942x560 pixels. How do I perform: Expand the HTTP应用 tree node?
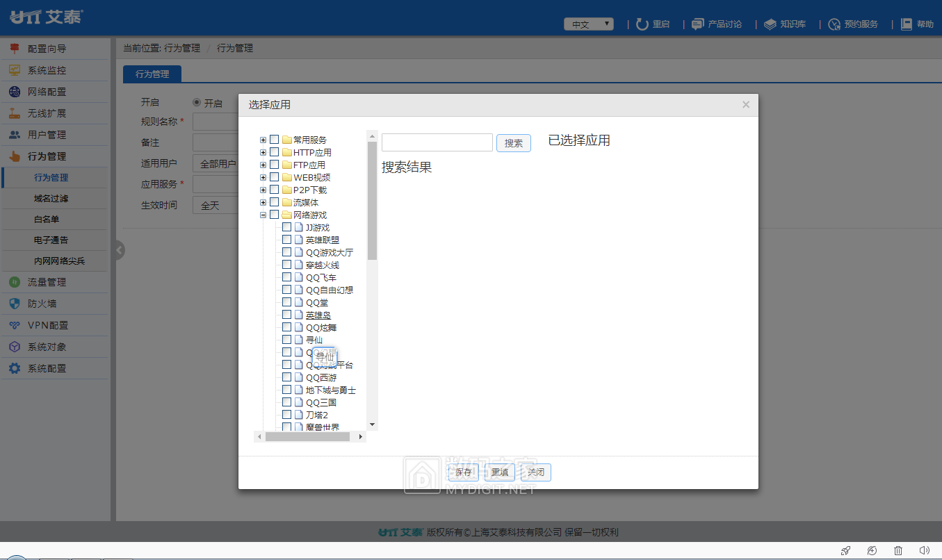pos(263,152)
